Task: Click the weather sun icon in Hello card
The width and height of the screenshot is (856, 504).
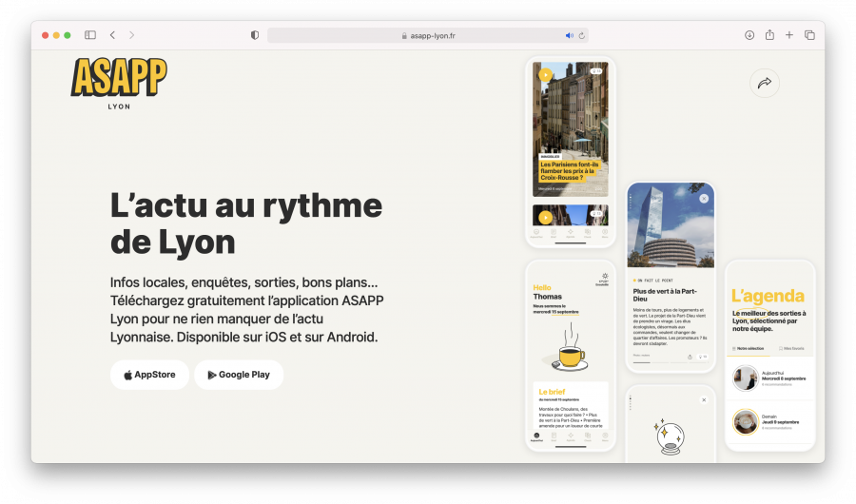Action: point(605,277)
